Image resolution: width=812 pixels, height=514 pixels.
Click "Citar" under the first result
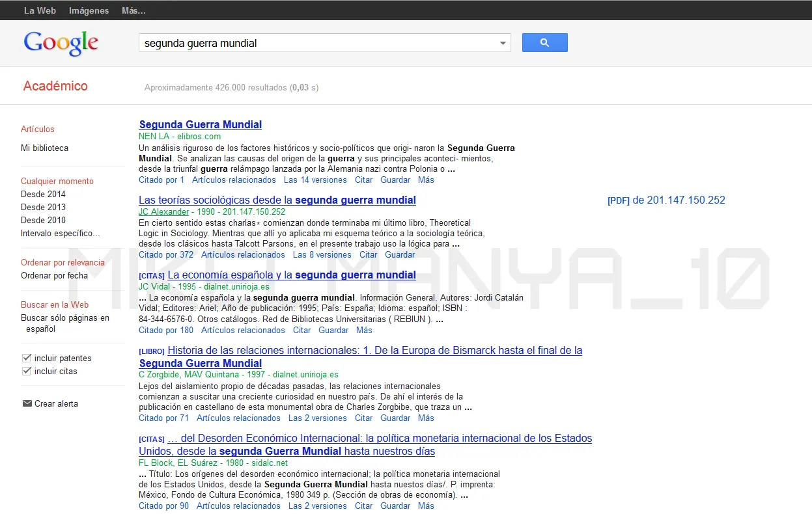coord(364,180)
